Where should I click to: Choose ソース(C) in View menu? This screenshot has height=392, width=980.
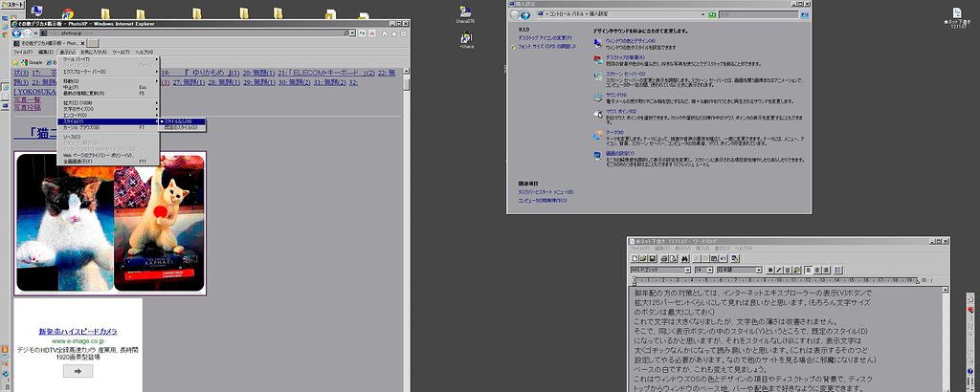pos(109,136)
